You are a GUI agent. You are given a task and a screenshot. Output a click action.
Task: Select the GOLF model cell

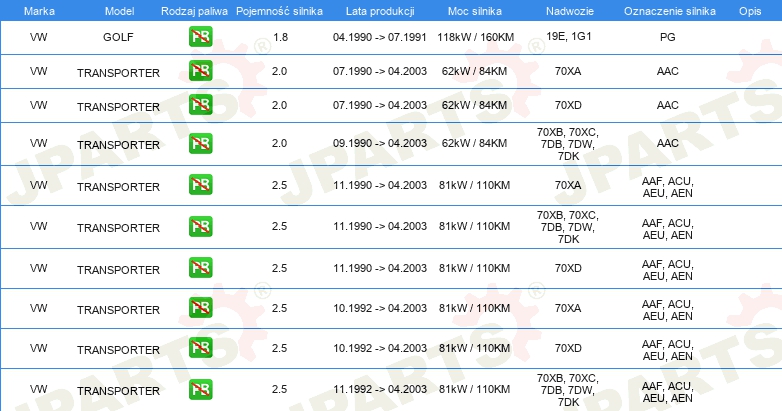point(118,37)
